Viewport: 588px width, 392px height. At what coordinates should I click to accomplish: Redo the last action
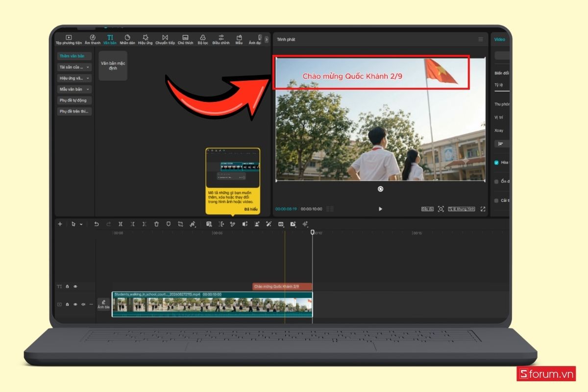click(x=109, y=224)
